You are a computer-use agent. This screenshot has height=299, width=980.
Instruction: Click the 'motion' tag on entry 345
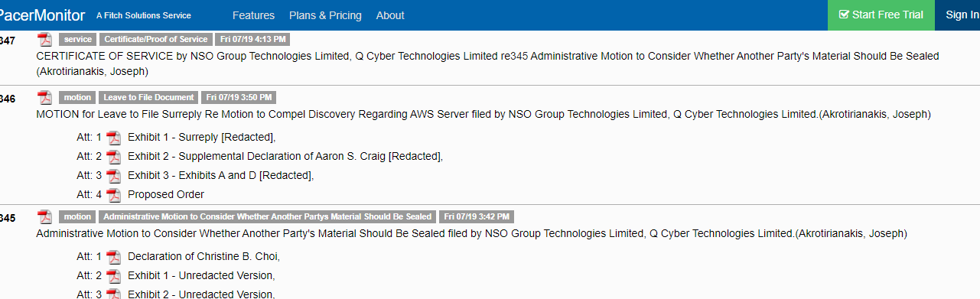coord(77,216)
